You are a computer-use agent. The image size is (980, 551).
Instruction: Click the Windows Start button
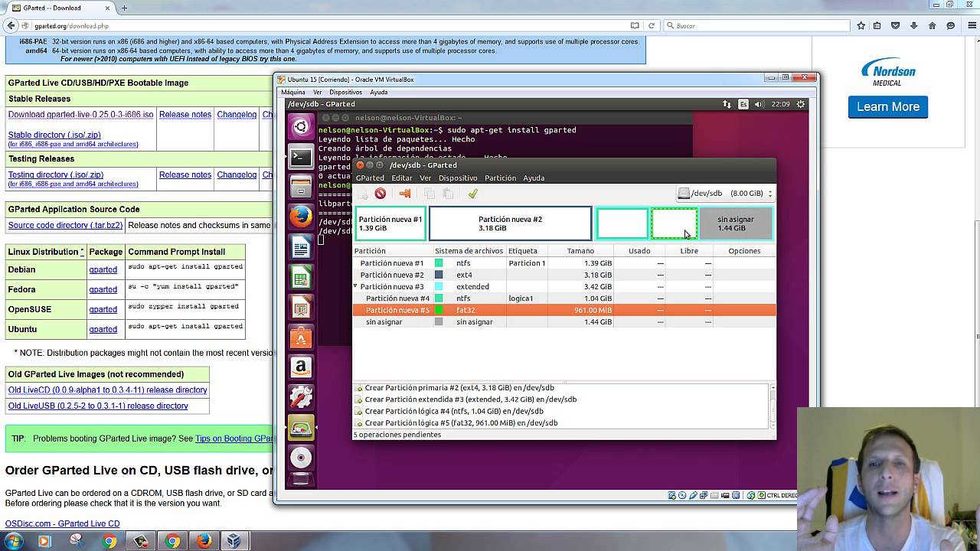point(13,541)
